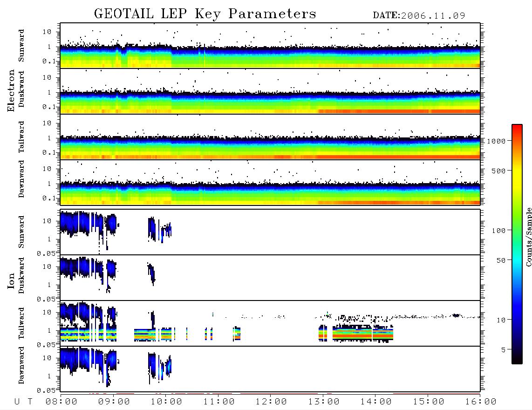532x410 pixels.
Task: Click the Ion Dawnward panel label
Action: tap(21, 365)
